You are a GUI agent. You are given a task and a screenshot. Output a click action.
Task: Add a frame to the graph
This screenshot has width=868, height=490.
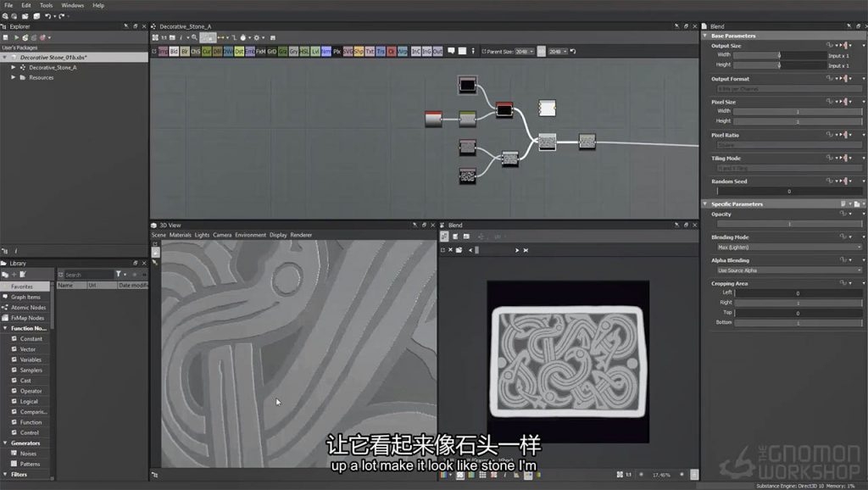click(x=462, y=51)
